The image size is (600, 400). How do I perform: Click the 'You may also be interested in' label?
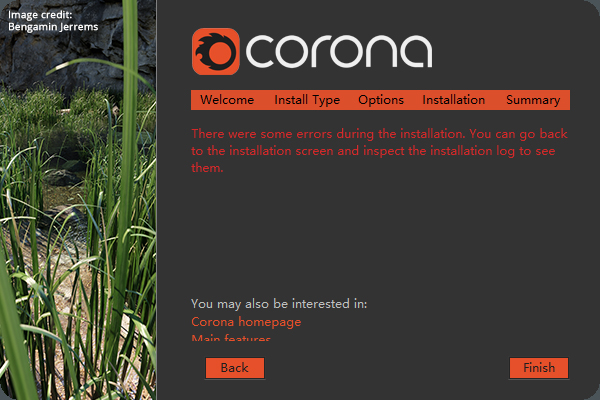[x=279, y=304]
